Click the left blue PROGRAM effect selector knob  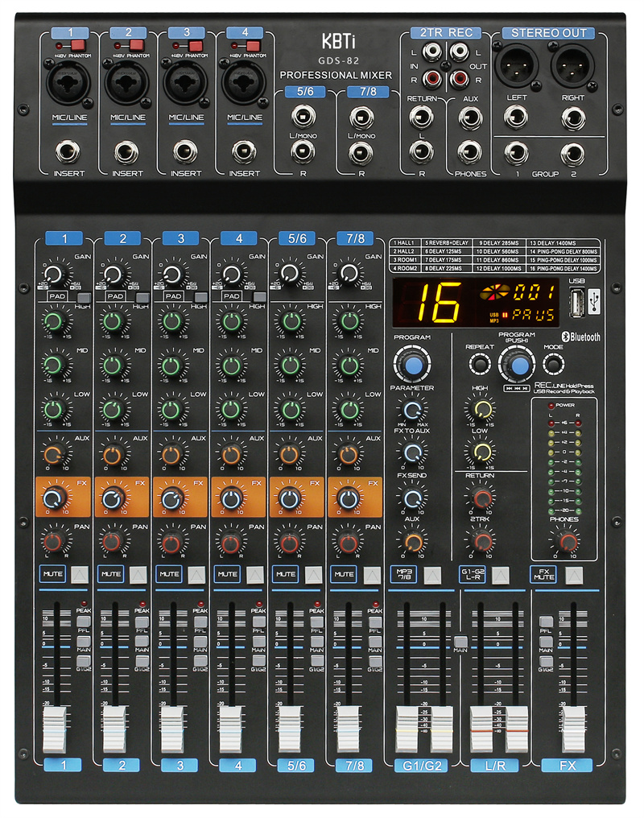[412, 365]
